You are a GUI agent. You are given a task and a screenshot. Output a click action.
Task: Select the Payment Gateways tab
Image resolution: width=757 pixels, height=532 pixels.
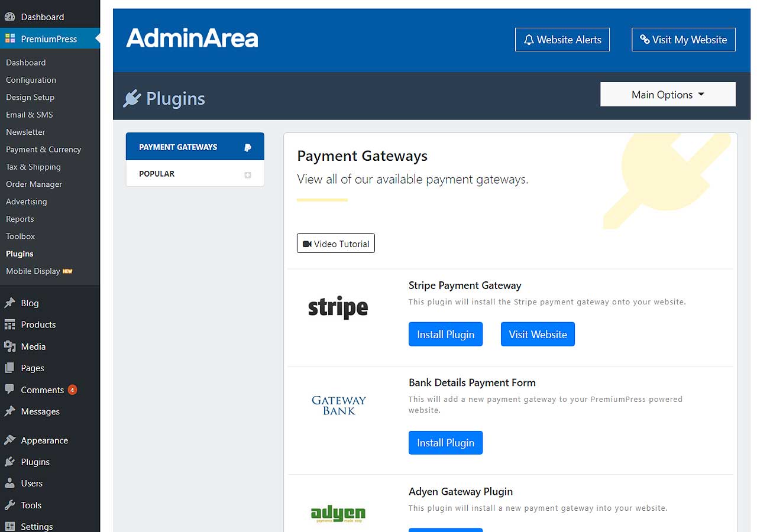195,147
